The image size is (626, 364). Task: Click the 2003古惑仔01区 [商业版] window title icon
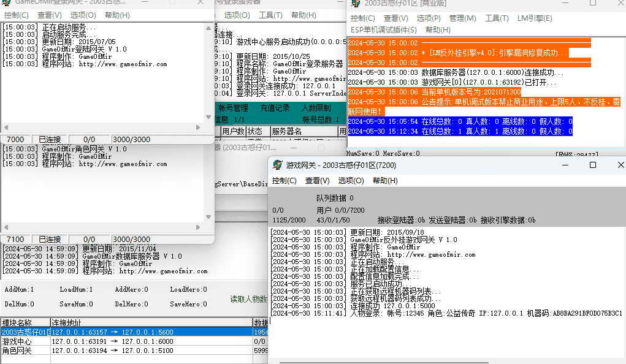356,3
